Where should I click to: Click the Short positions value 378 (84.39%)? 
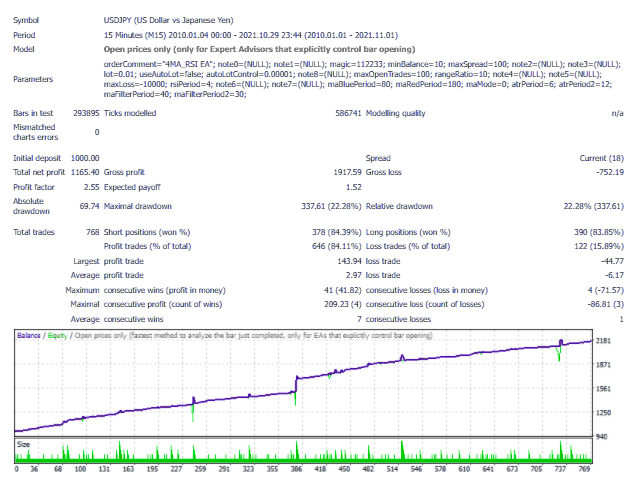tap(337, 232)
